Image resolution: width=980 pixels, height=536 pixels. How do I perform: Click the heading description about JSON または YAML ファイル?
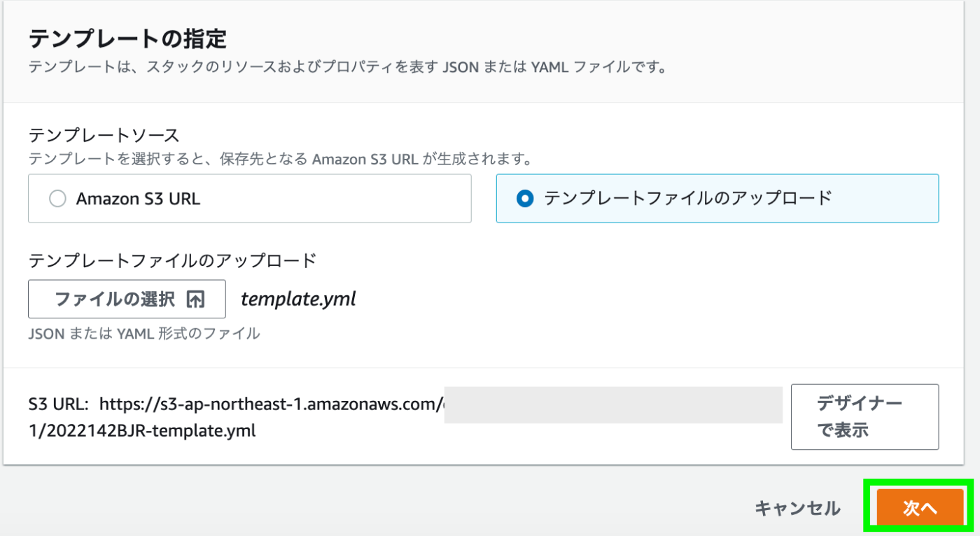[x=346, y=69]
